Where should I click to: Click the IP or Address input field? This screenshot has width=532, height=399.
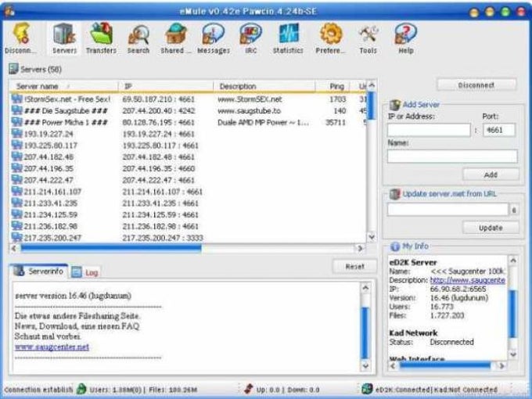point(429,130)
